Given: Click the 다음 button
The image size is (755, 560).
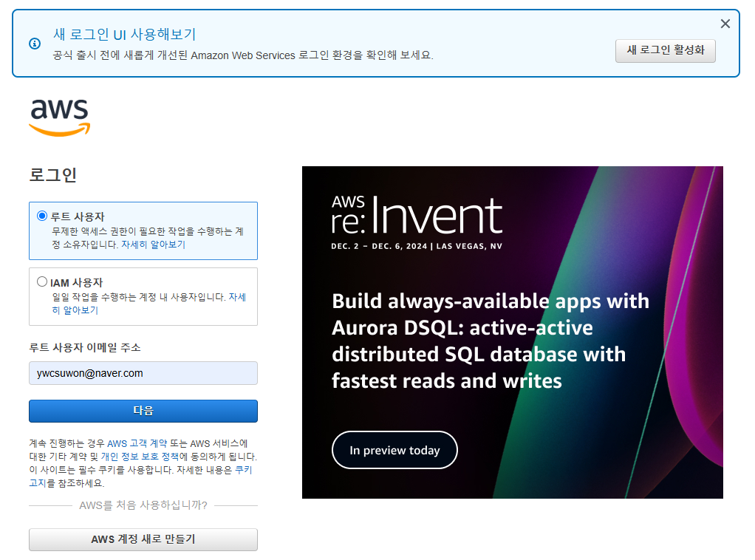Looking at the screenshot, I should 143,411.
